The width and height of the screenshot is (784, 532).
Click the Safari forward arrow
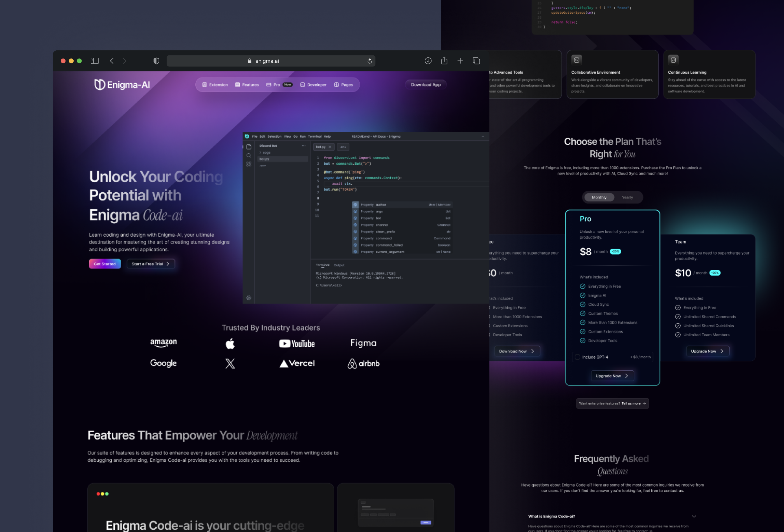(125, 61)
